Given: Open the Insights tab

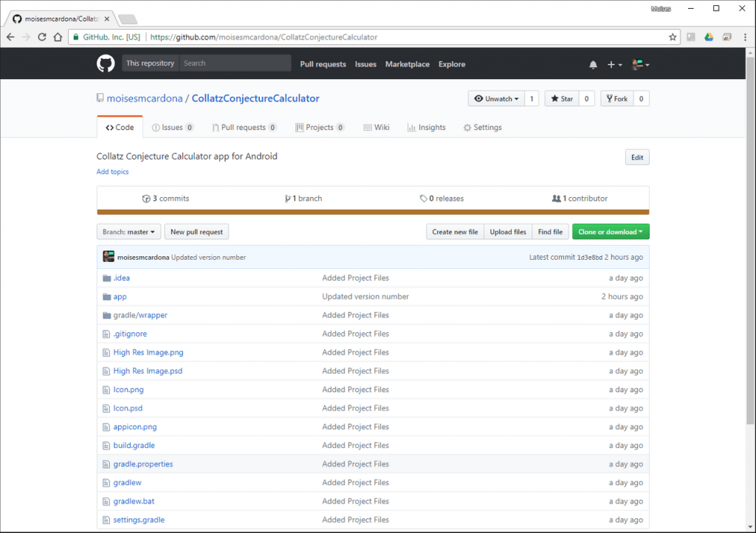Looking at the screenshot, I should point(427,127).
